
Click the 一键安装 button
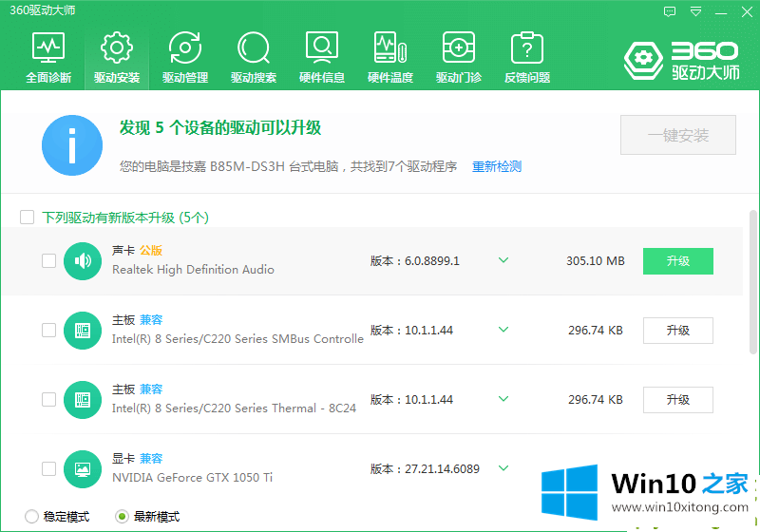pyautogui.click(x=678, y=135)
